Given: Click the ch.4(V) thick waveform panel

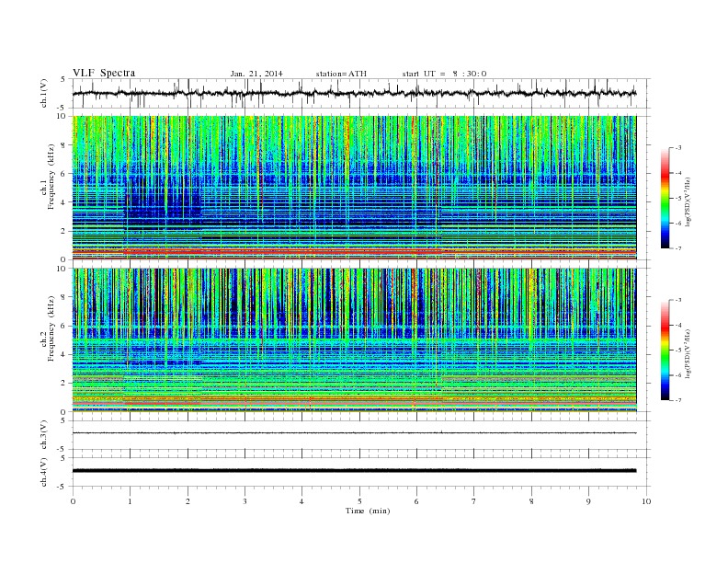Looking at the screenshot, I should [361, 472].
